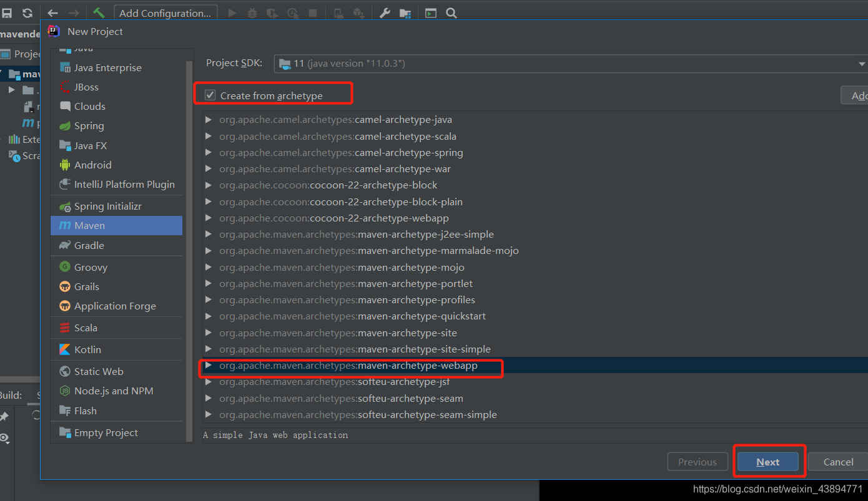The width and height of the screenshot is (868, 501).
Task: Expand camel-archetype-scala node
Action: [x=208, y=136]
